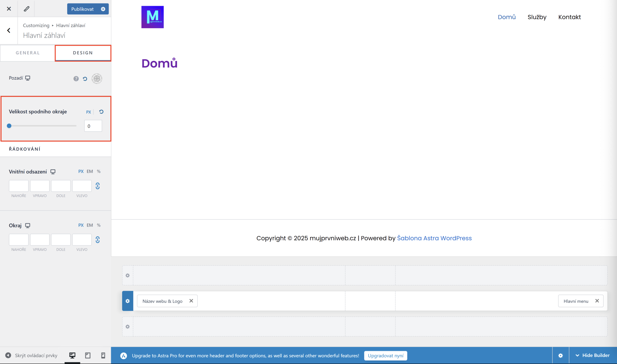The height and width of the screenshot is (364, 617).
Task: Collapse builder with Hide Builder
Action: (593, 355)
